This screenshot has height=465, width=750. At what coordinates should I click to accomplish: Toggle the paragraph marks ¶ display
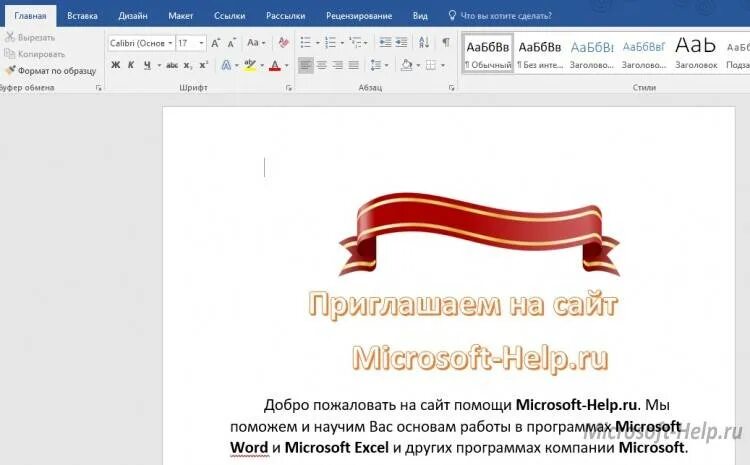446,43
